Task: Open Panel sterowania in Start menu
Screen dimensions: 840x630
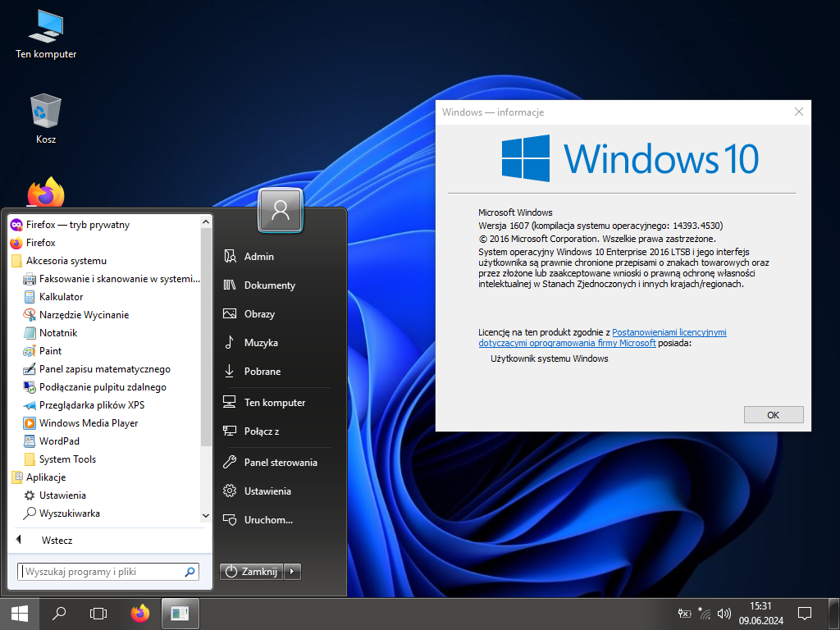Action: [x=280, y=463]
